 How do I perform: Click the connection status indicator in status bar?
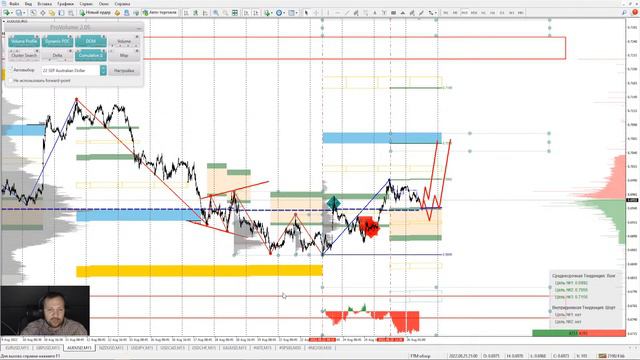[x=612, y=356]
